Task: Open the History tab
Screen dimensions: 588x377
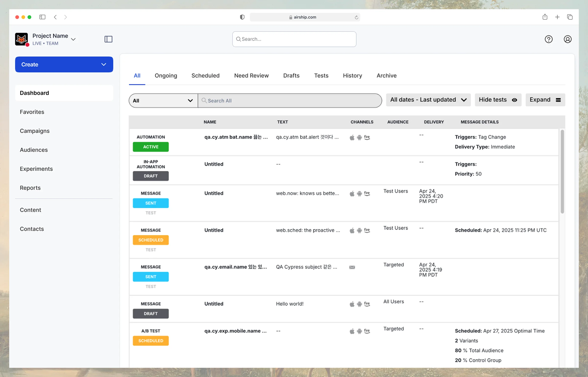Action: click(x=352, y=75)
